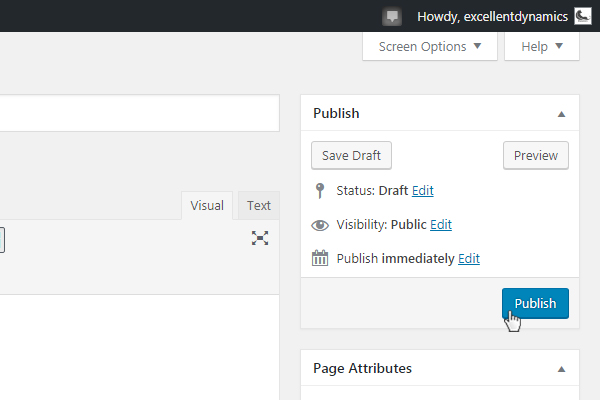This screenshot has width=600, height=400.
Task: Click the status pin icon
Action: 320,191
